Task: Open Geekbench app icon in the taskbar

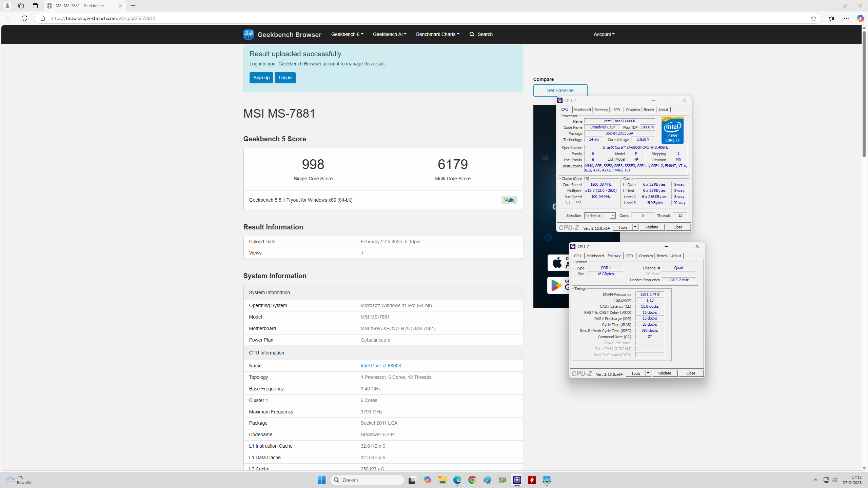Action: click(547, 480)
